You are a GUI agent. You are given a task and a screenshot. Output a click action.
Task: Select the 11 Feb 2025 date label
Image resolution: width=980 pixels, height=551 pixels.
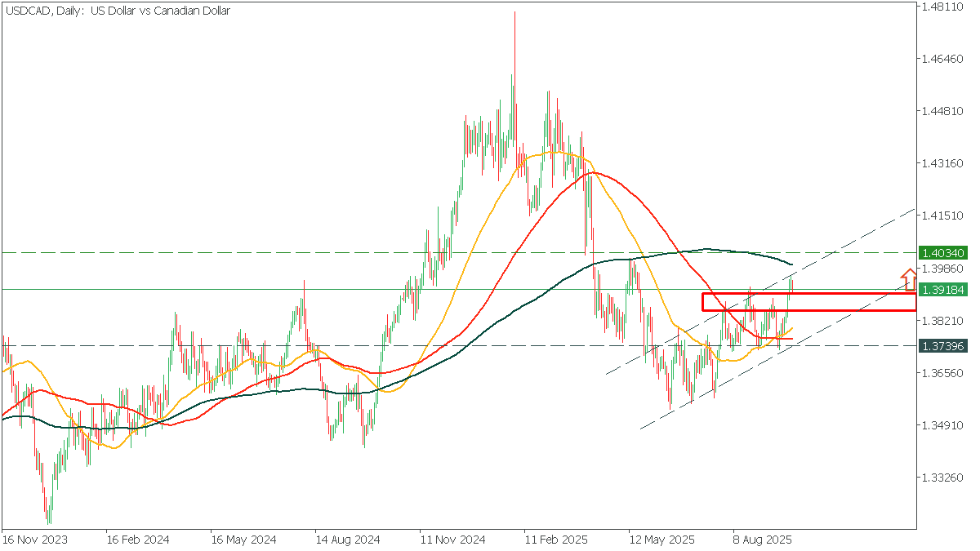tap(558, 540)
